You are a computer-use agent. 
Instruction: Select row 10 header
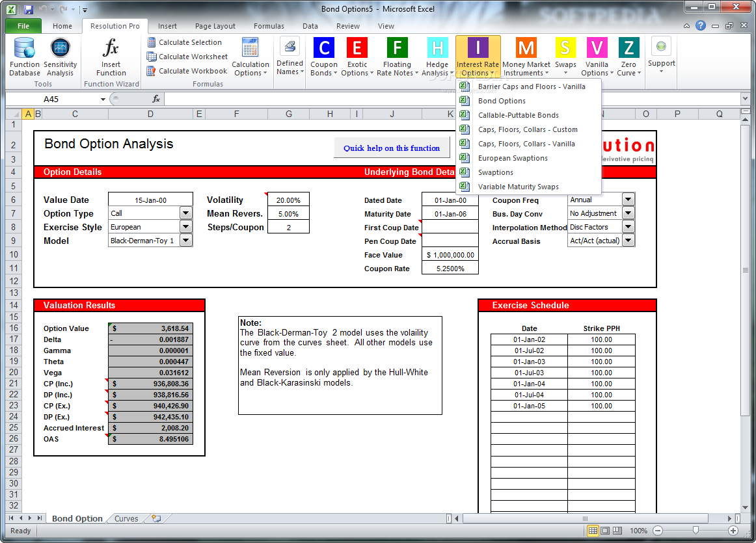(x=14, y=254)
